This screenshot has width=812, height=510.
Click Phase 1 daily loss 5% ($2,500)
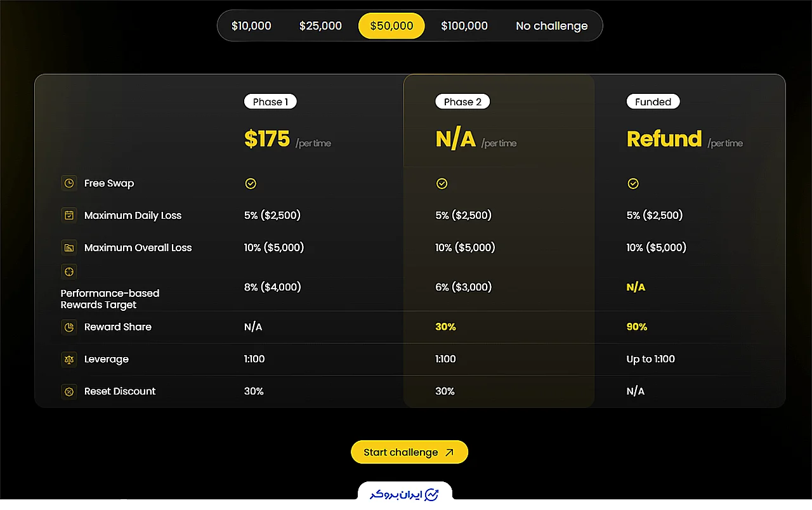click(x=272, y=215)
